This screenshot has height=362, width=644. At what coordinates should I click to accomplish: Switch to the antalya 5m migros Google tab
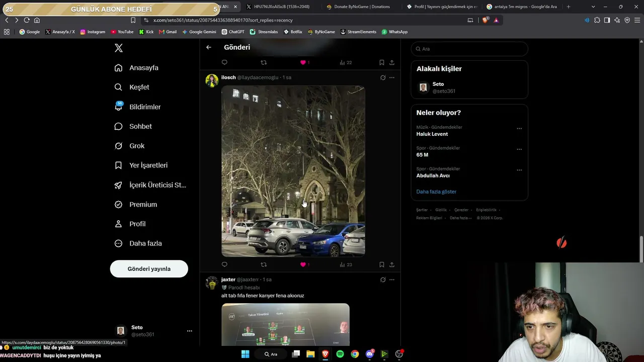[522, 7]
